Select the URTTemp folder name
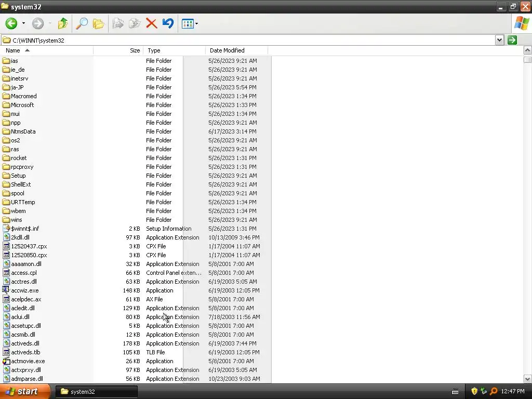Viewport: 532px width, 399px height. pyautogui.click(x=23, y=202)
